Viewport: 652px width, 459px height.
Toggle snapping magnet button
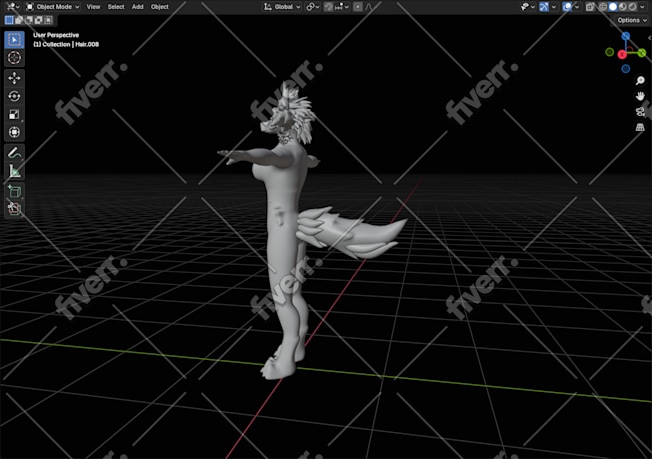(x=328, y=7)
